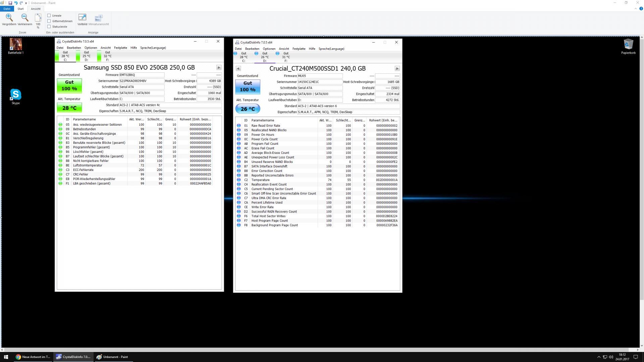Image resolution: width=644 pixels, height=362 pixels.
Task: Click the undo arrow in title bar
Action: tap(16, 3)
